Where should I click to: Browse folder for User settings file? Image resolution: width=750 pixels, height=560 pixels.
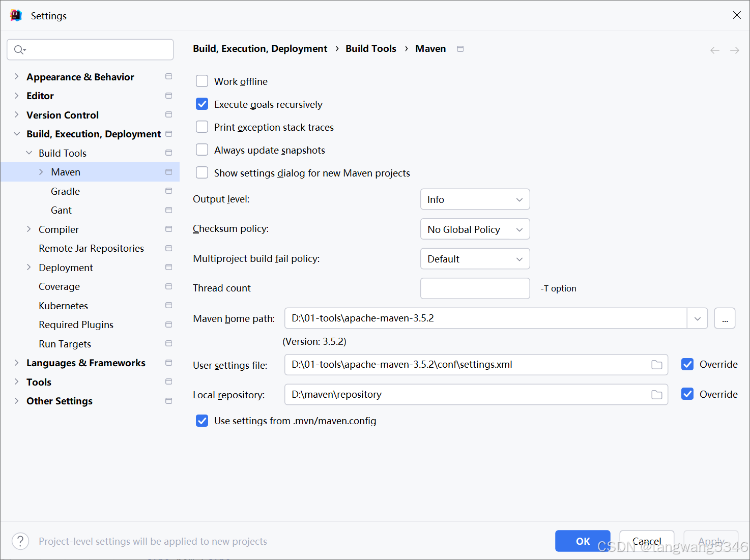coord(657,365)
